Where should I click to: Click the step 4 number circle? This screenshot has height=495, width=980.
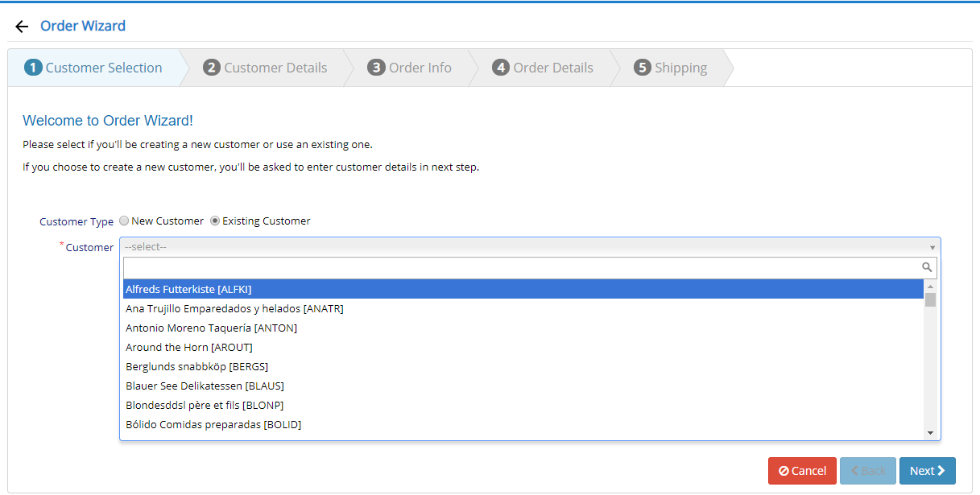(501, 68)
